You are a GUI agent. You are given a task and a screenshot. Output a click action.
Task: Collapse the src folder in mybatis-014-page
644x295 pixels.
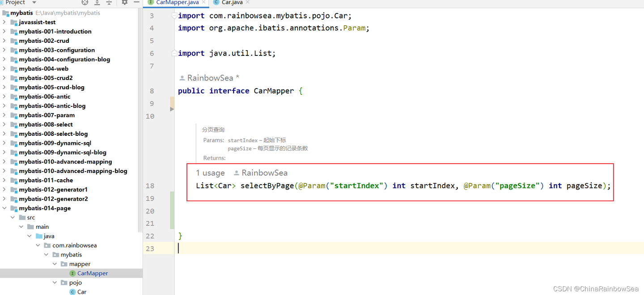[x=13, y=217]
